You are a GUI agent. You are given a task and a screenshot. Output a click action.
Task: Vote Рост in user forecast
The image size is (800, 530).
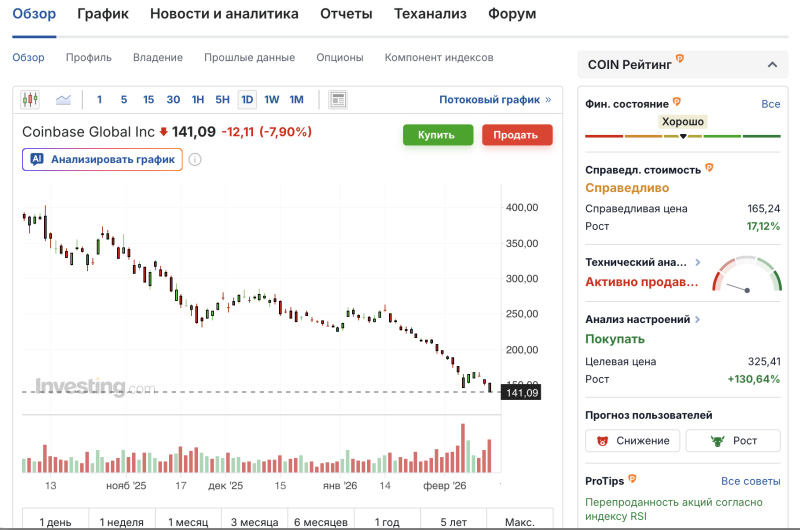click(733, 441)
